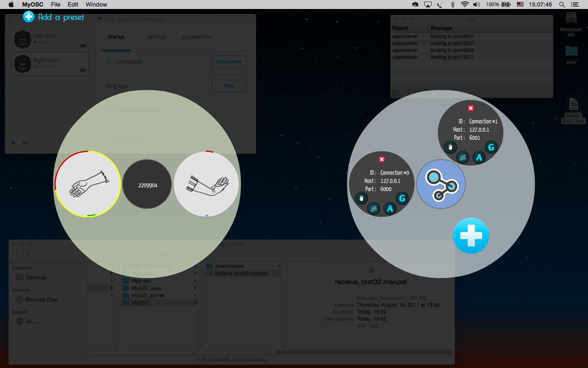Toggle the hand pose icon on Connection #0
The image size is (588, 368).
click(x=361, y=198)
